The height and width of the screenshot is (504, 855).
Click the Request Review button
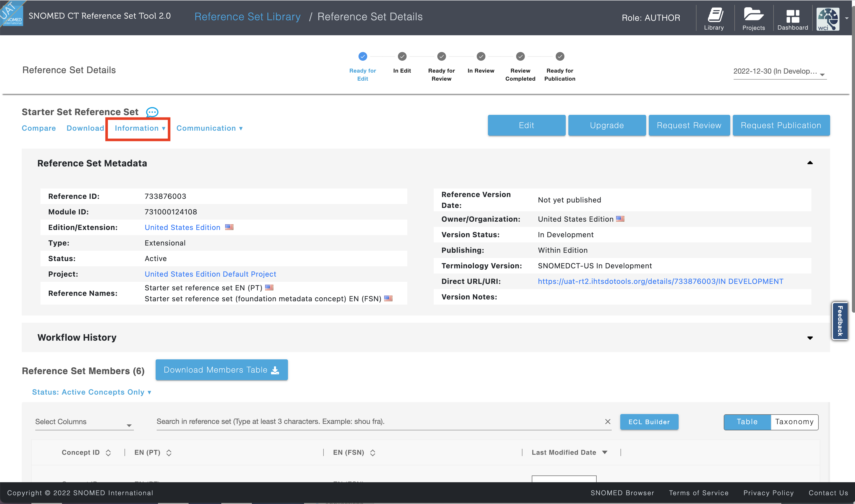coord(689,125)
